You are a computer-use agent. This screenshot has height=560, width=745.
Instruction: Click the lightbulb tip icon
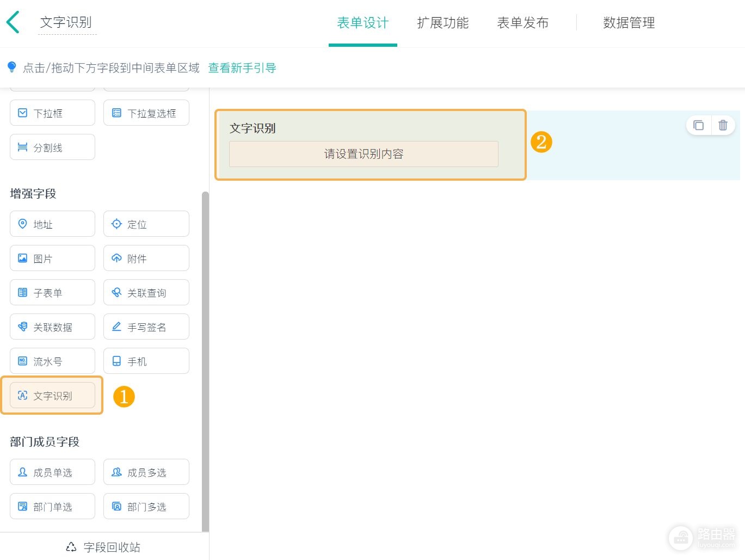pos(11,67)
